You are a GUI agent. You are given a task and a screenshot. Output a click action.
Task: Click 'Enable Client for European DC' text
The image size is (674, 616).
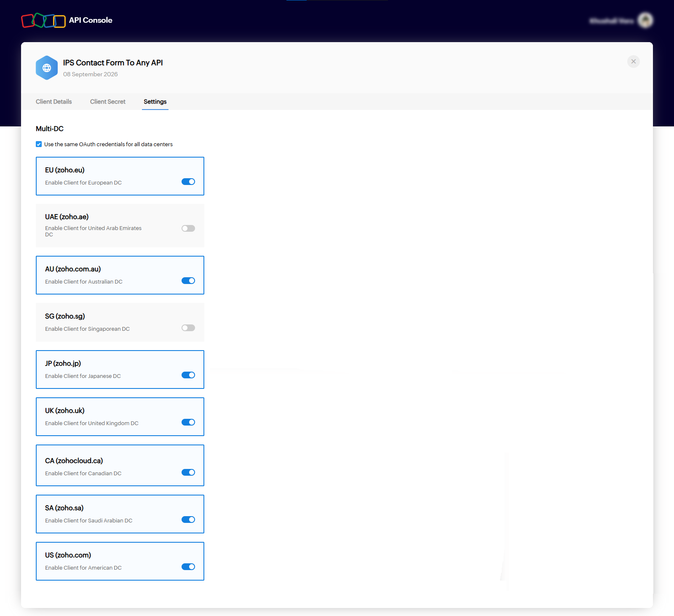tap(83, 182)
